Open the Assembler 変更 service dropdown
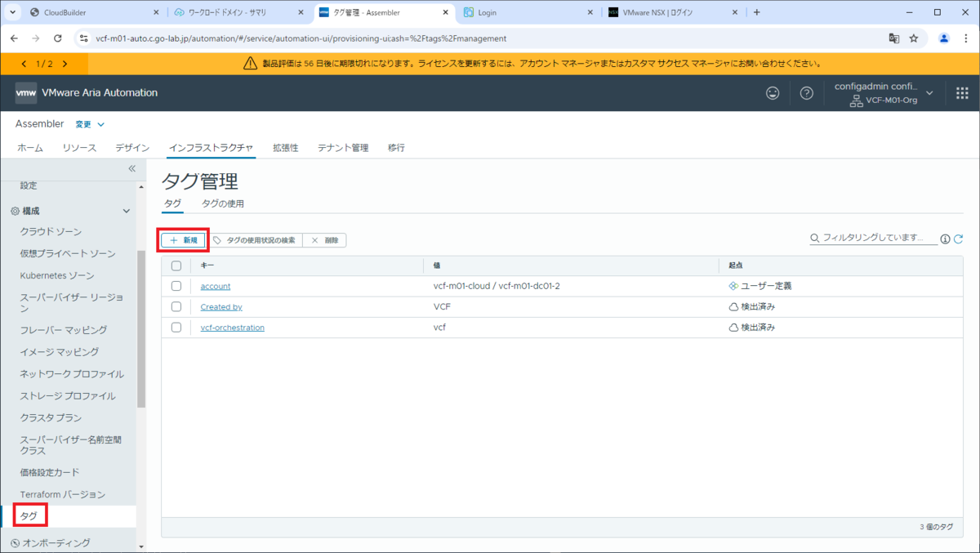This screenshot has width=980, height=553. [x=90, y=124]
